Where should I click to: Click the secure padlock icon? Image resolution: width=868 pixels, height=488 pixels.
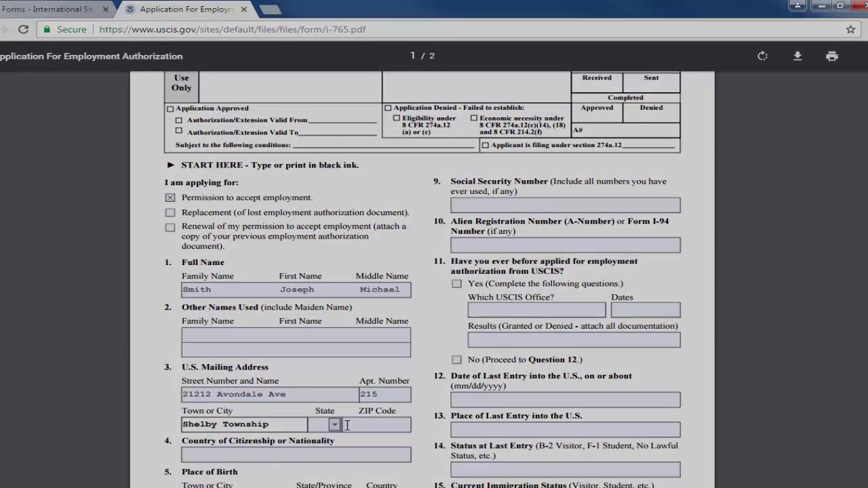coord(47,29)
